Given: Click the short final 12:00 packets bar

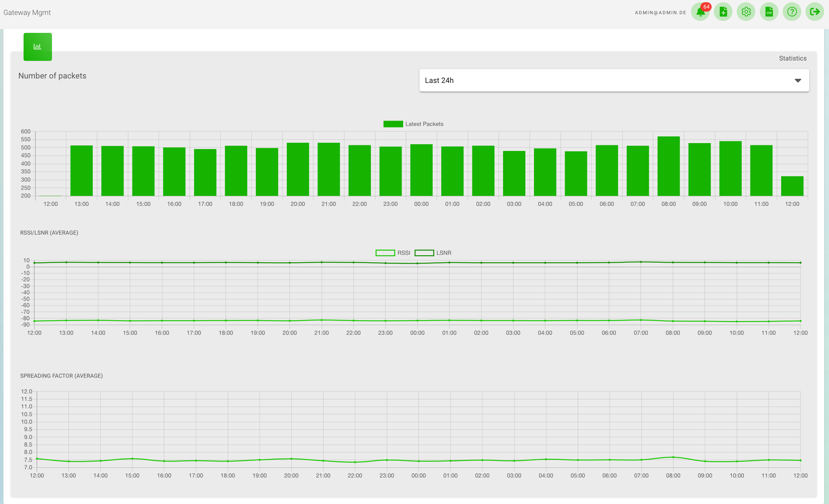Looking at the screenshot, I should click(x=792, y=186).
